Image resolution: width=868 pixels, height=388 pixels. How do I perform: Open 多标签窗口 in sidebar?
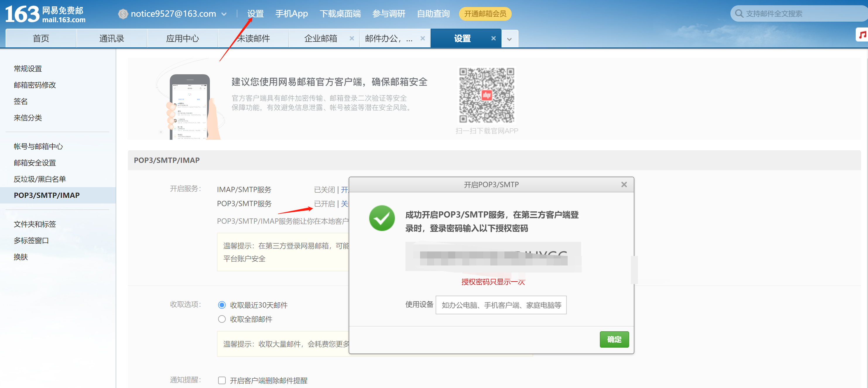pos(31,241)
